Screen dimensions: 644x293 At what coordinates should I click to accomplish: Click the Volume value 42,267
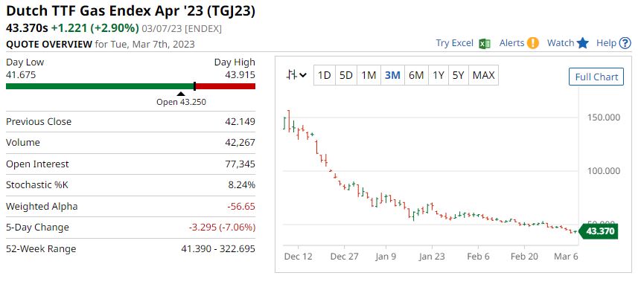[240, 143]
